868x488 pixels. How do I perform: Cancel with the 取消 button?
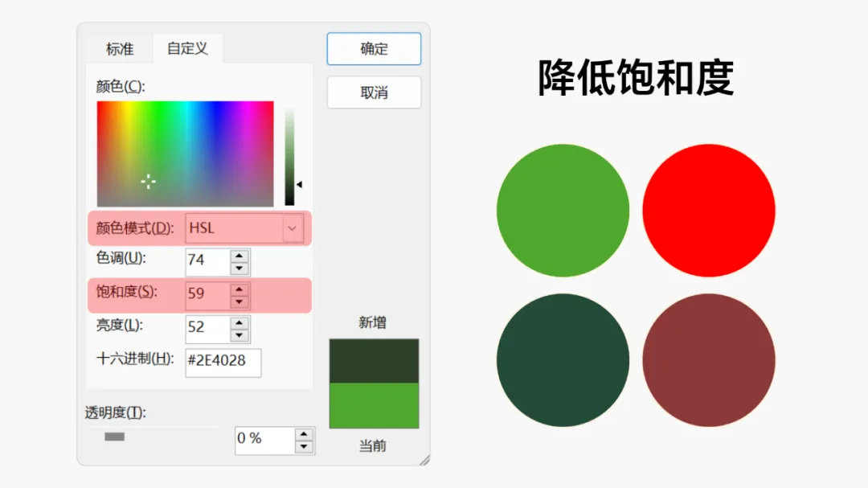(374, 92)
